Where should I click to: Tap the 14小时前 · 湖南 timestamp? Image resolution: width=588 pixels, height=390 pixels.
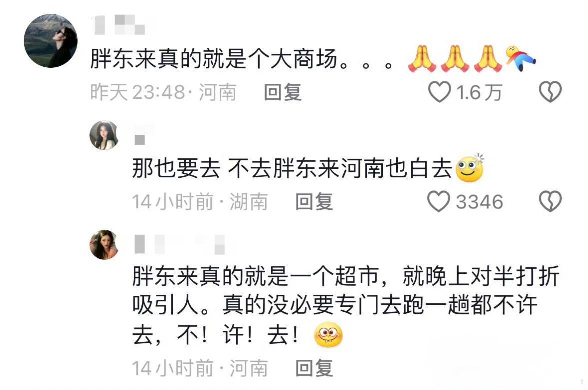pos(200,202)
